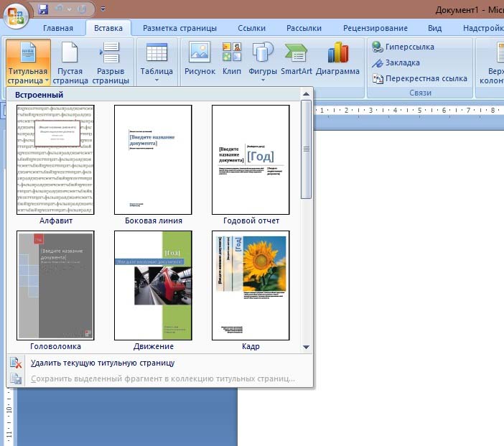Image resolution: width=504 pixels, height=446 pixels.
Task: Click the Верхний колонтитул header button
Action: (x=491, y=62)
